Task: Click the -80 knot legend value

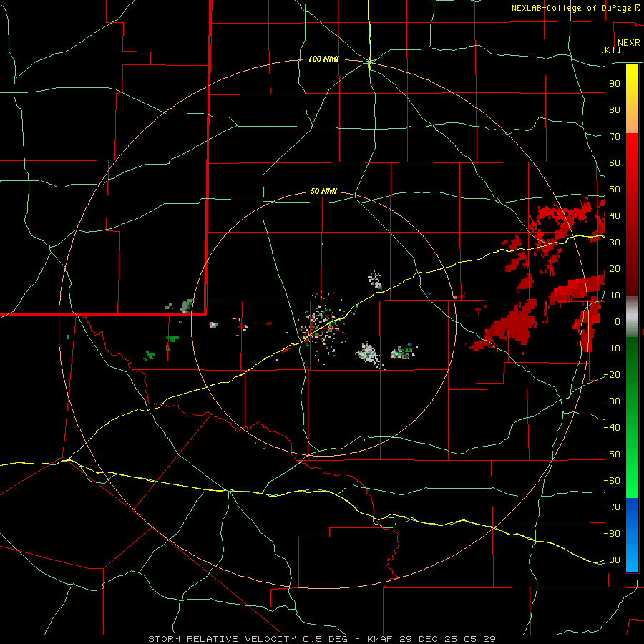Action: click(612, 534)
